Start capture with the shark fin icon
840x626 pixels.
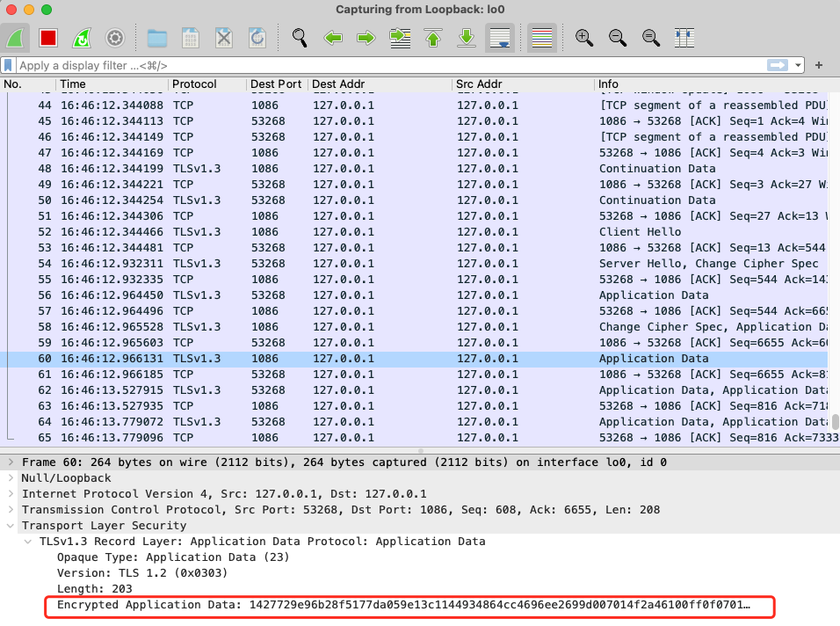(15, 38)
